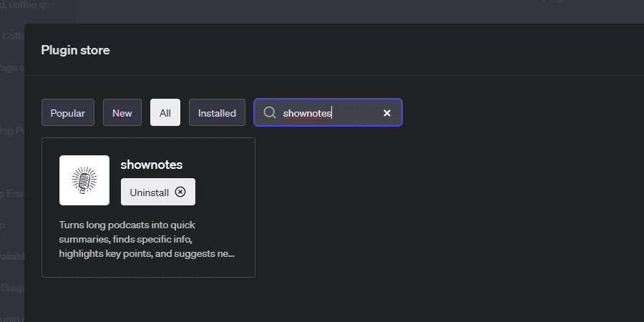
Task: Click the shownotes plugin description text
Action: pyautogui.click(x=147, y=240)
